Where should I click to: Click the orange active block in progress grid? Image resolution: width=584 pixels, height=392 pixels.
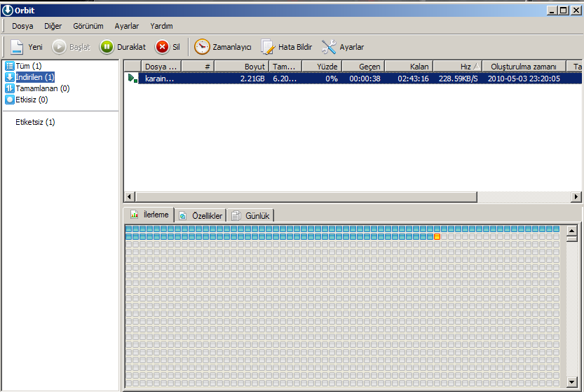[x=437, y=236]
